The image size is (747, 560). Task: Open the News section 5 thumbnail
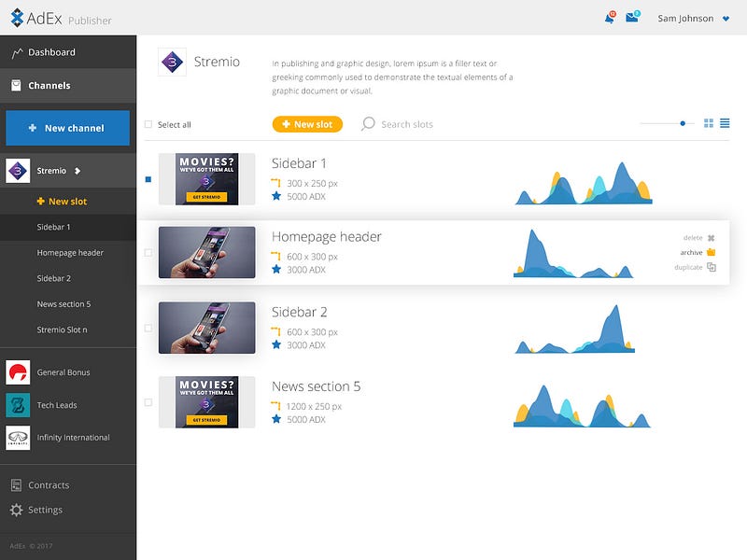click(x=206, y=402)
